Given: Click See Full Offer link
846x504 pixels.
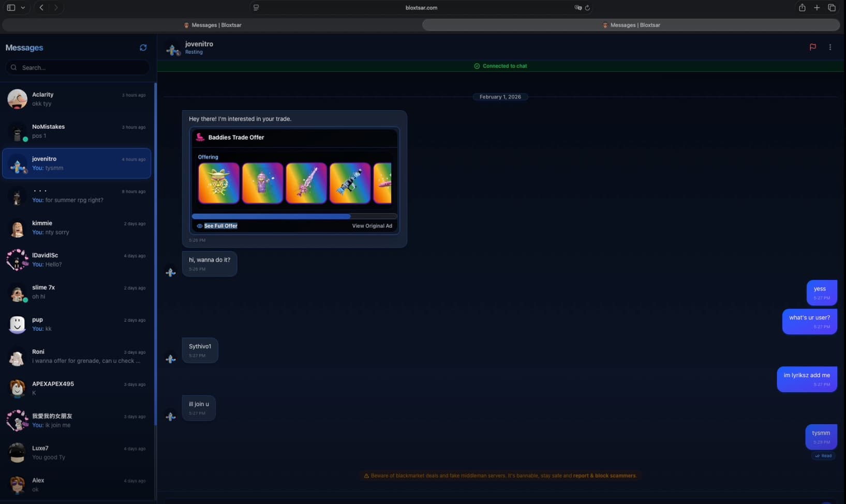Looking at the screenshot, I should [220, 226].
